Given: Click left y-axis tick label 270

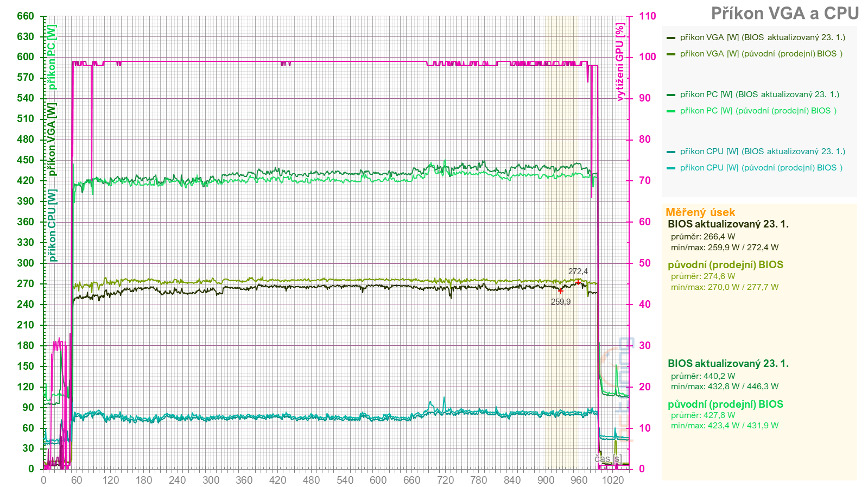Looking at the screenshot, I should click(x=26, y=284).
